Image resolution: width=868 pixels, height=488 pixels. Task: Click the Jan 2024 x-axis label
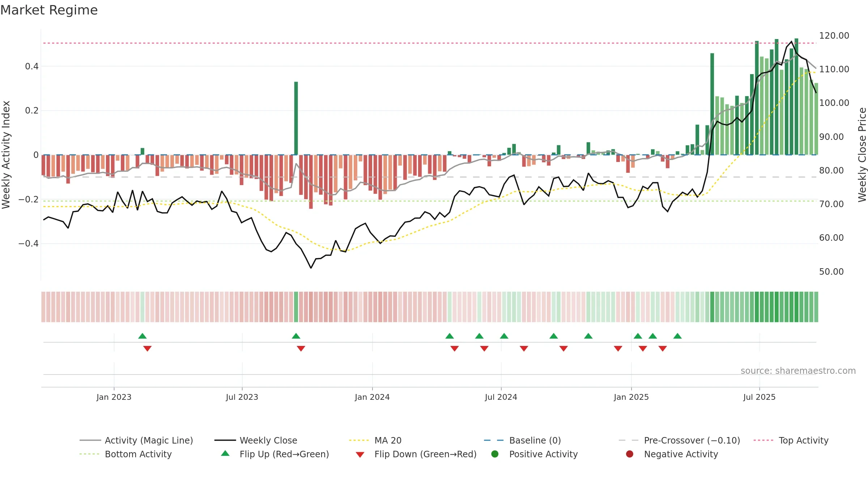point(372,397)
